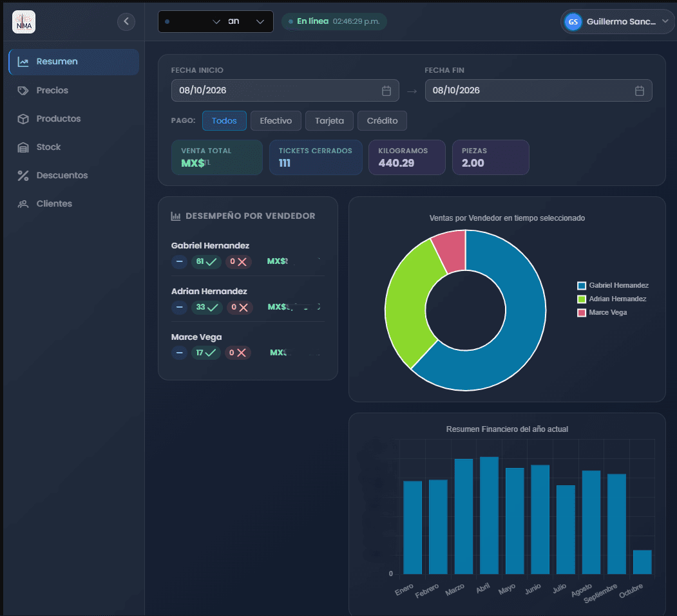Viewport: 677px width, 616px height.
Task: Open calendar picker for Fecha Fin
Action: pyautogui.click(x=640, y=91)
